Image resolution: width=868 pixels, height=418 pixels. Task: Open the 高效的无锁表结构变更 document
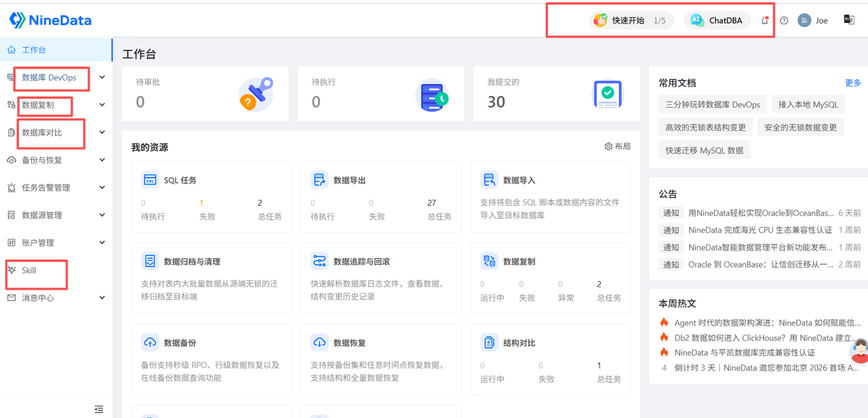point(705,127)
